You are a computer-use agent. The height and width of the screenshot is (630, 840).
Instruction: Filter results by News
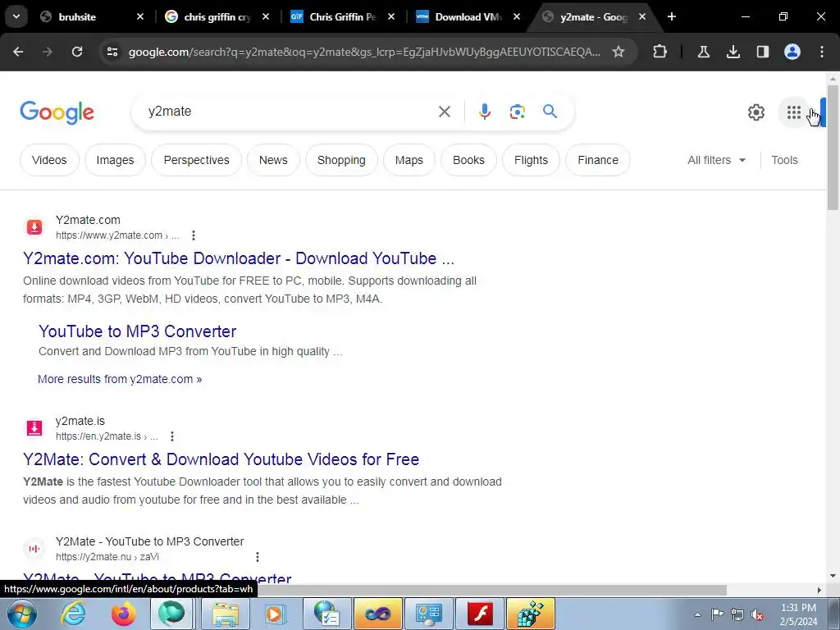tap(273, 160)
